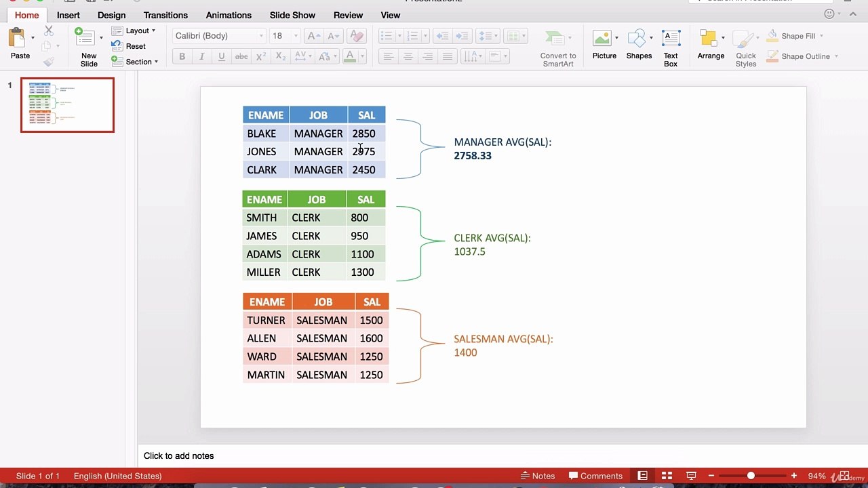The image size is (868, 488).
Task: Open the Arrange menu
Action: pos(711,45)
